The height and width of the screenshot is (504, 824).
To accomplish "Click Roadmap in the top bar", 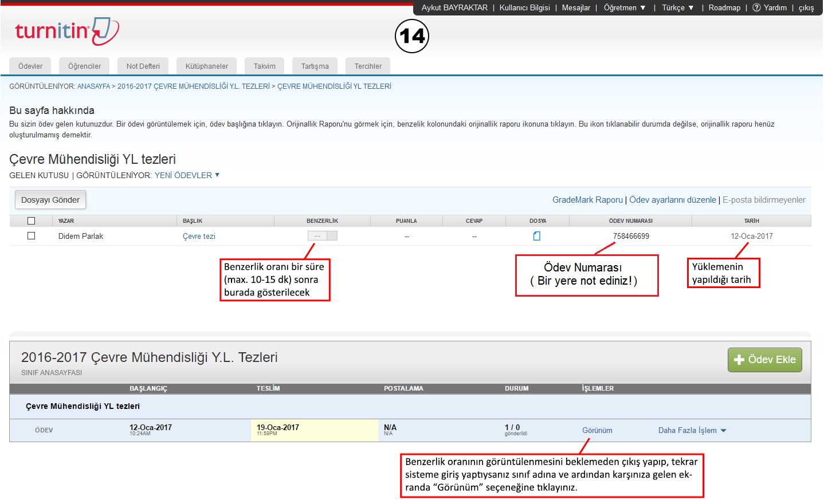I will (724, 7).
